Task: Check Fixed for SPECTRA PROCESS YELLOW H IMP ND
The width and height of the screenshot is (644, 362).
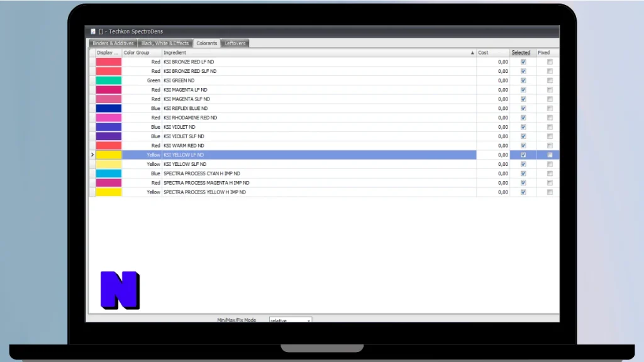Action: pos(550,192)
